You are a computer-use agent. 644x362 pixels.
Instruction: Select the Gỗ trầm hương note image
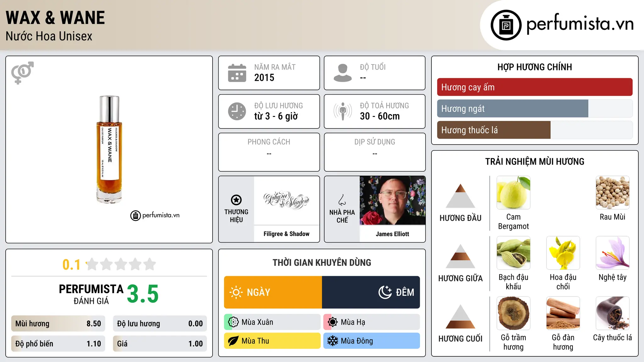click(x=514, y=313)
